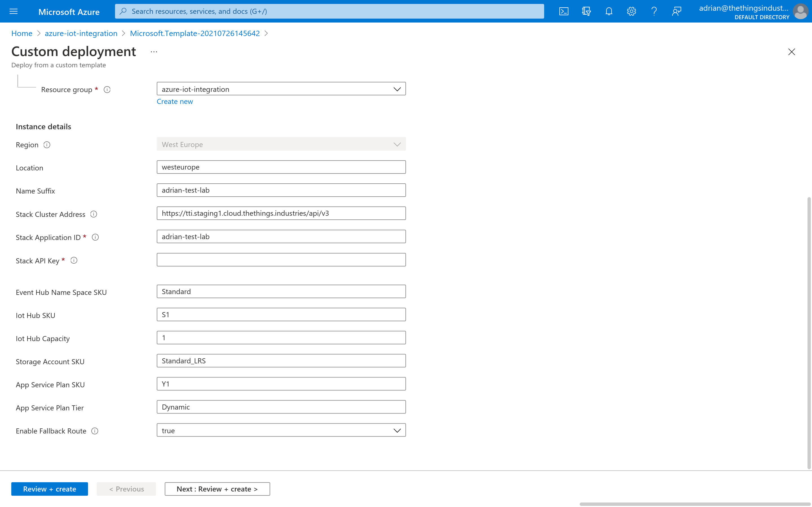Screen dimensions: 812x507
Task: Open the portal hamburger menu
Action: click(x=14, y=11)
